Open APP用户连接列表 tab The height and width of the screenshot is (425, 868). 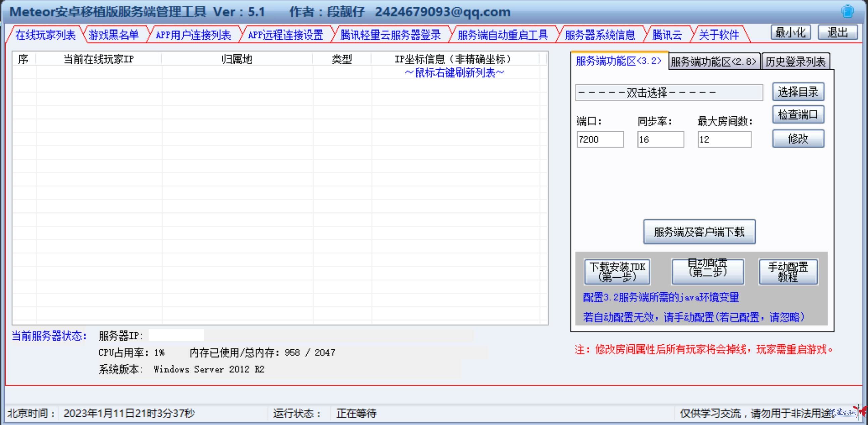tap(193, 35)
